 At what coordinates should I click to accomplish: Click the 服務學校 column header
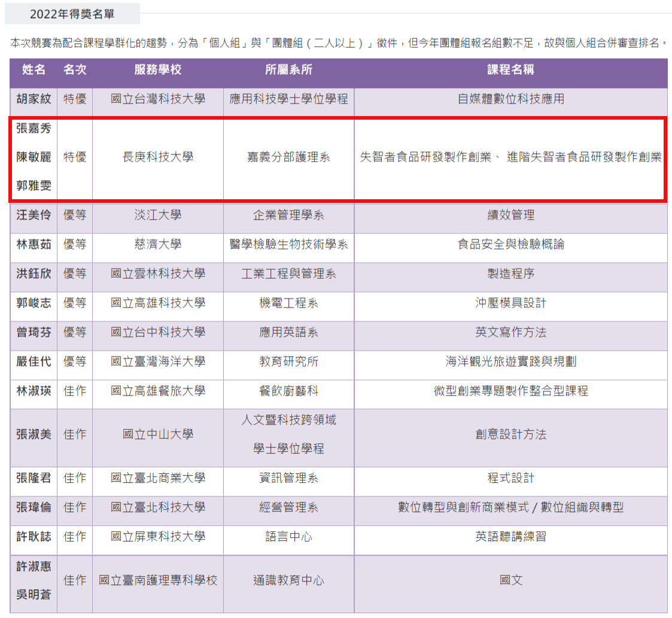click(158, 69)
